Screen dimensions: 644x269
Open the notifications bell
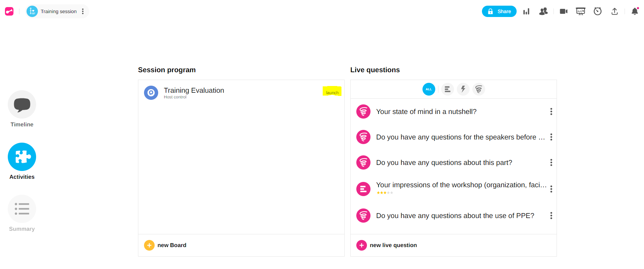click(x=634, y=11)
